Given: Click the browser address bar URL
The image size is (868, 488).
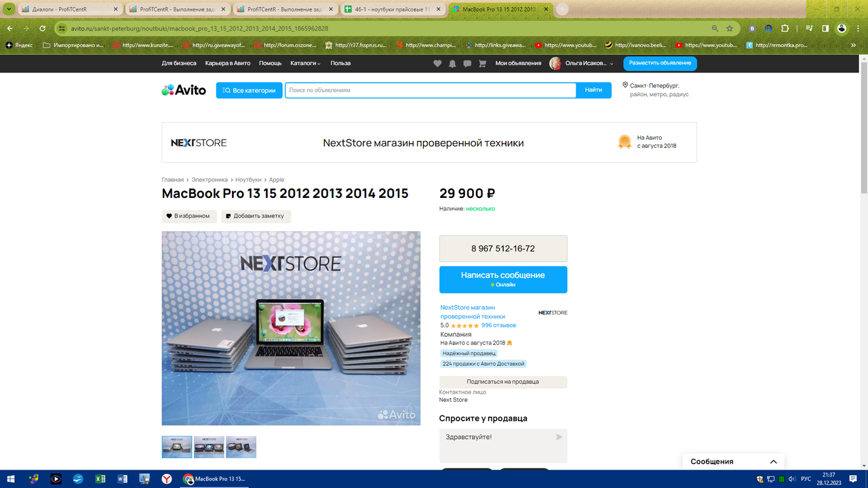Looking at the screenshot, I should [199, 28].
